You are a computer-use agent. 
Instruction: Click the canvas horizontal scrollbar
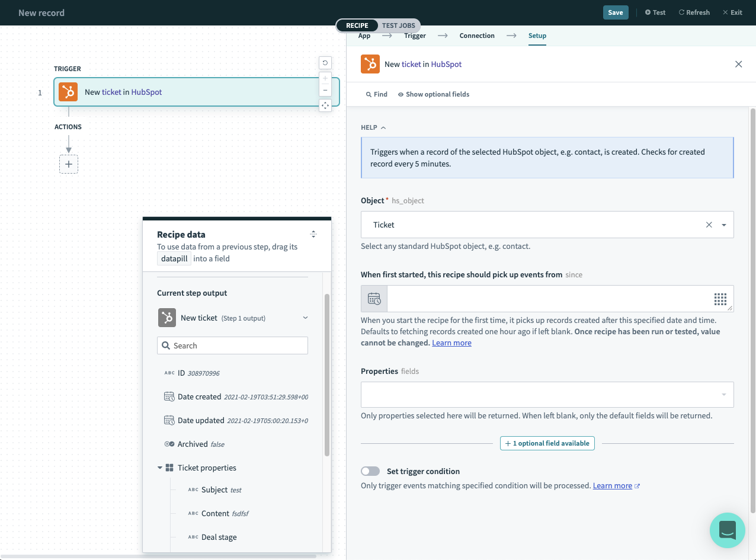tap(158, 556)
